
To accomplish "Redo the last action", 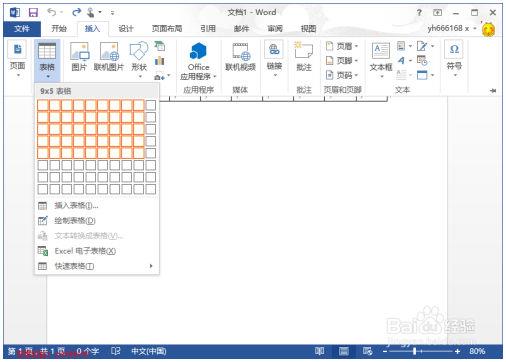I will (76, 12).
